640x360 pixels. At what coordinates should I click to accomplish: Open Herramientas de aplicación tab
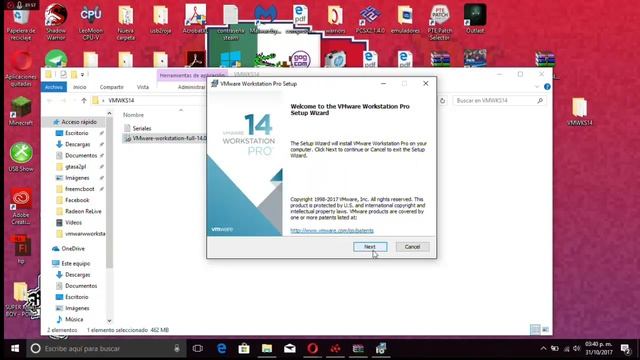click(x=192, y=76)
